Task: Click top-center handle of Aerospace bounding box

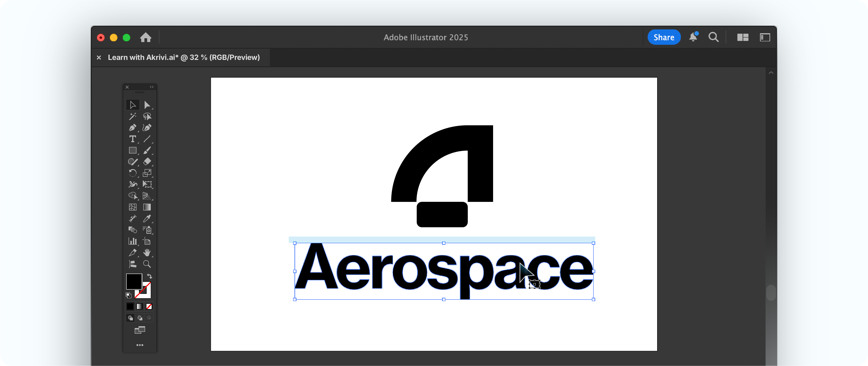Action: tap(444, 243)
